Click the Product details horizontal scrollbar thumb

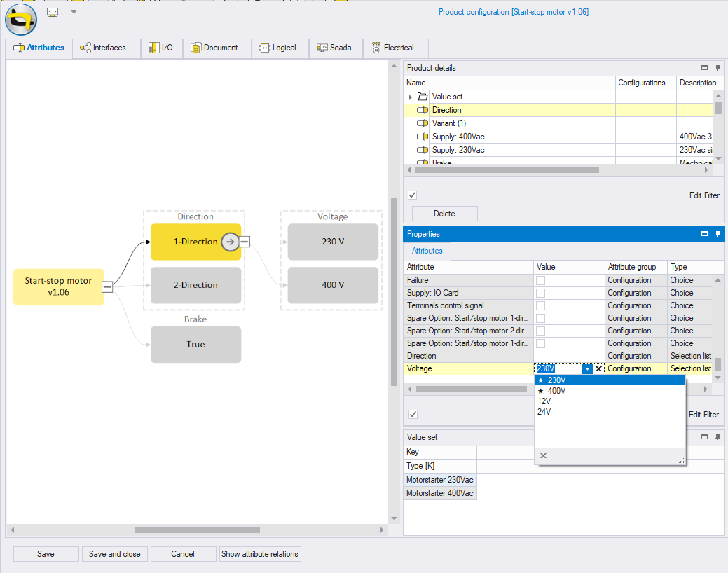click(x=507, y=170)
